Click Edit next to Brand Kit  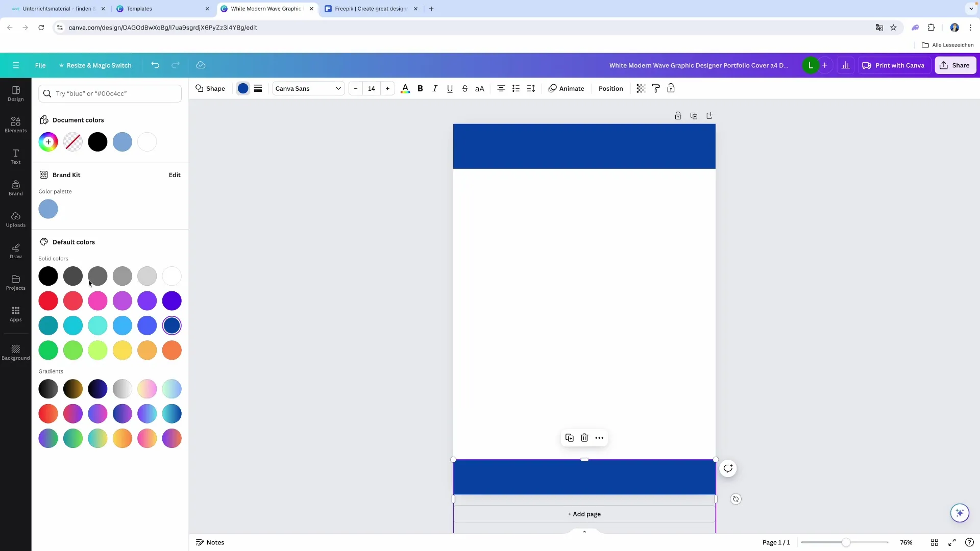click(174, 175)
